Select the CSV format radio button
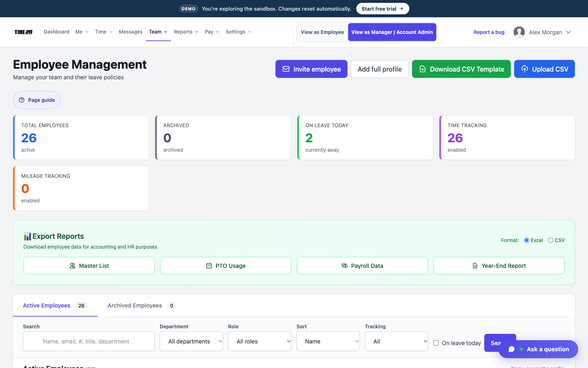The image size is (588, 368). pos(550,240)
